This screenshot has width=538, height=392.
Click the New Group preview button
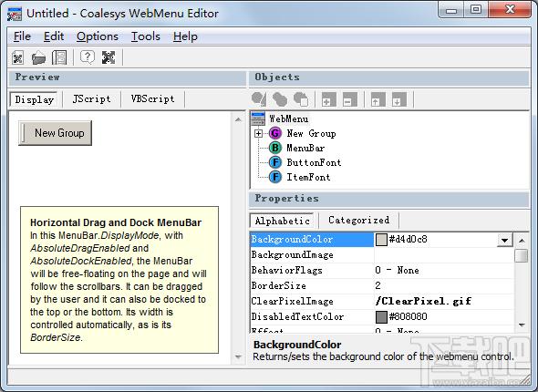click(56, 133)
